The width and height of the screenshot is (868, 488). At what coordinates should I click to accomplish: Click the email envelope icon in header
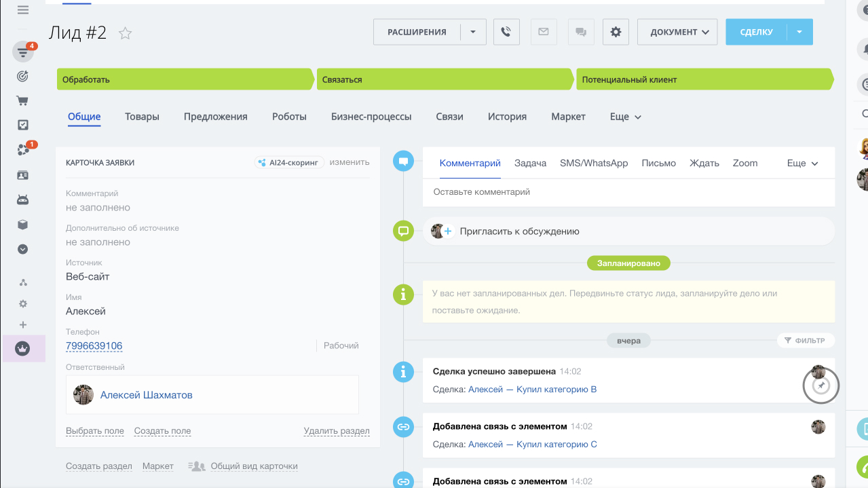pos(543,32)
